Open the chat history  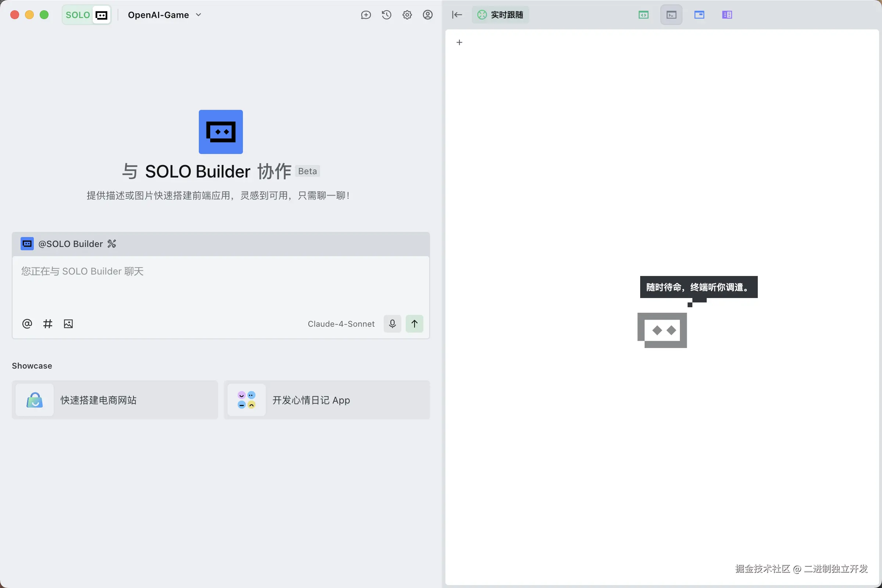386,15
